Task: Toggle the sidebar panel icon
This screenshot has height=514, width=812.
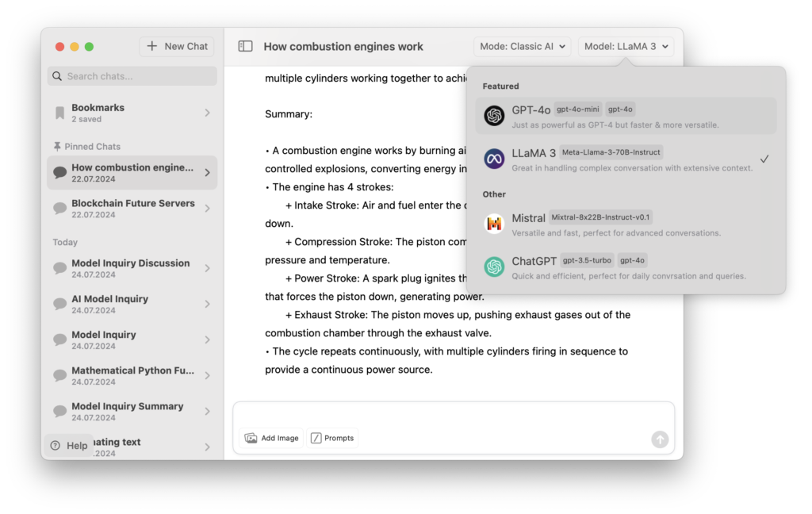Action: pos(245,46)
